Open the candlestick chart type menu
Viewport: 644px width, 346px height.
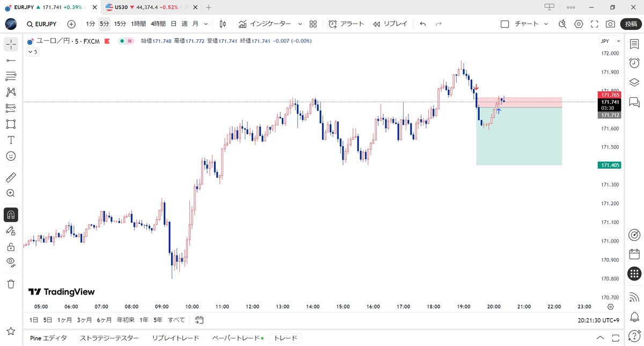pyautogui.click(x=223, y=24)
